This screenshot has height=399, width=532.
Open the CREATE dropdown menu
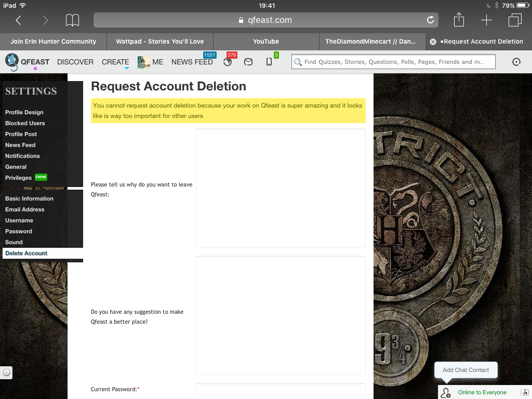[x=115, y=62]
